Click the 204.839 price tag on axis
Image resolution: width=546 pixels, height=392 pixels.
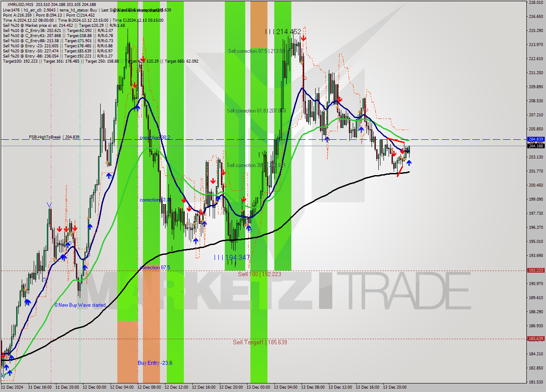(x=535, y=139)
